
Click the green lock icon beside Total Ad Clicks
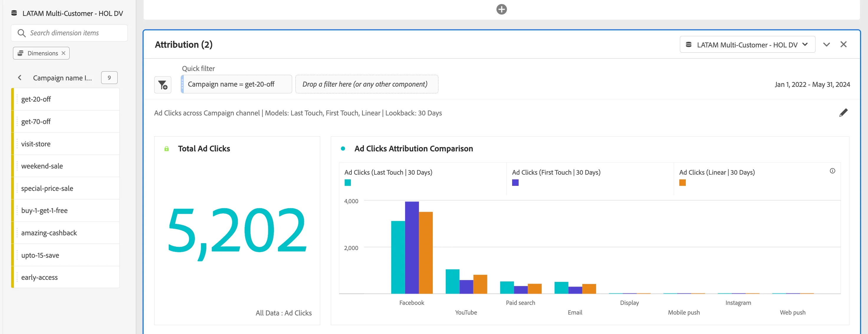coord(167,149)
